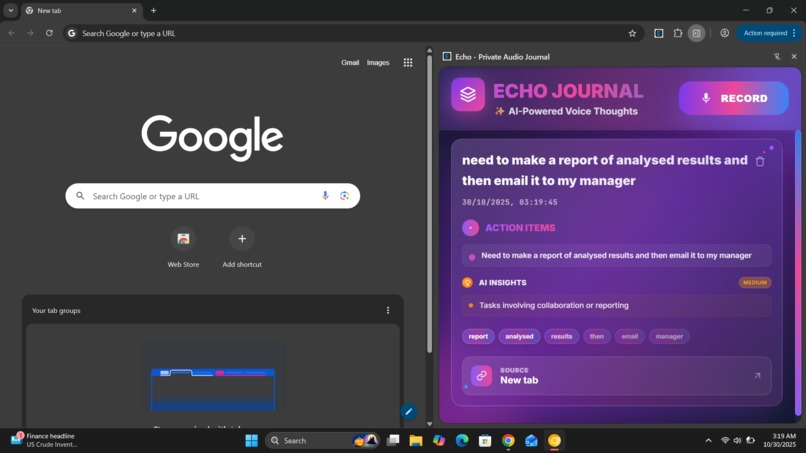Click the AI Insights lightbulb icon
Screen dimensions: 806x453
point(467,282)
